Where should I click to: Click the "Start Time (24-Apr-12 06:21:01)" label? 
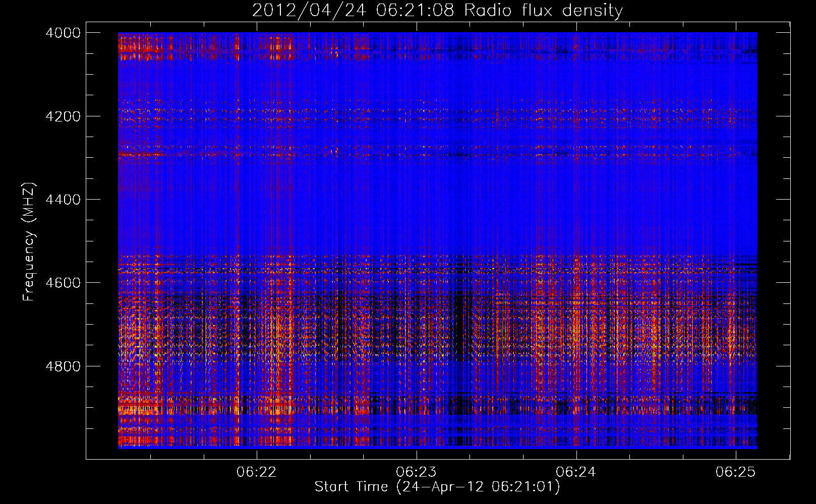coord(437,487)
